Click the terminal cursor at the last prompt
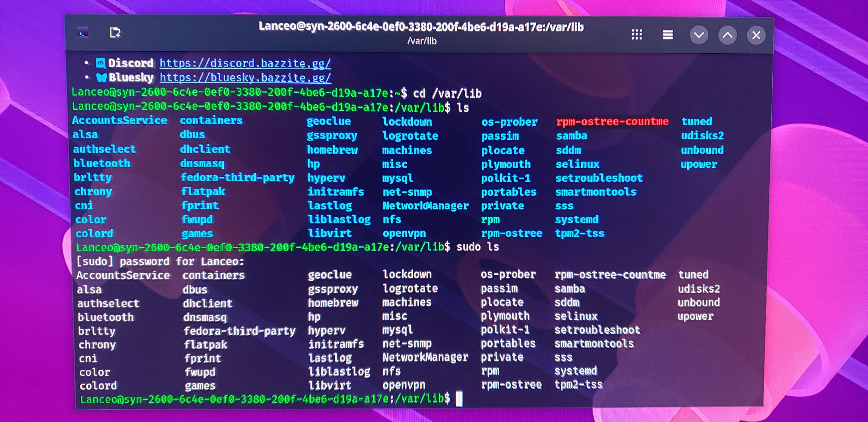This screenshot has height=422, width=868. click(x=459, y=399)
